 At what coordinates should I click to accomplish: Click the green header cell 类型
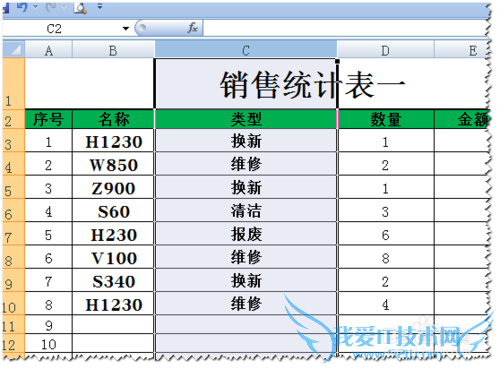pos(246,119)
